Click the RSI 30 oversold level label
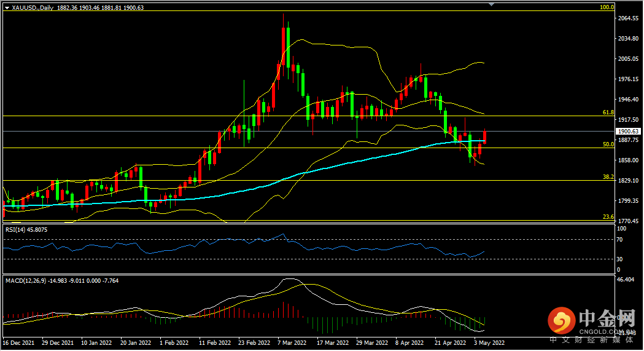The width and height of the screenshot is (644, 351). tap(619, 259)
